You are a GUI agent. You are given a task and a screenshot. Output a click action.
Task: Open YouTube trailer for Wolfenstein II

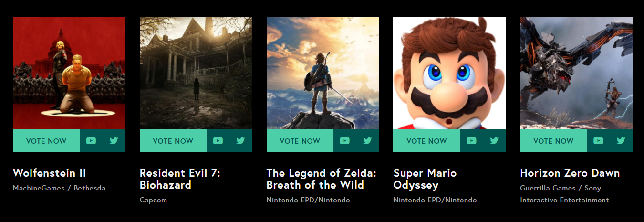tap(91, 141)
